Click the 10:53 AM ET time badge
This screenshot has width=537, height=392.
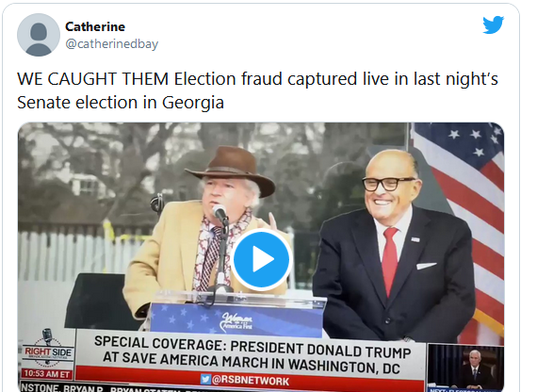47,374
